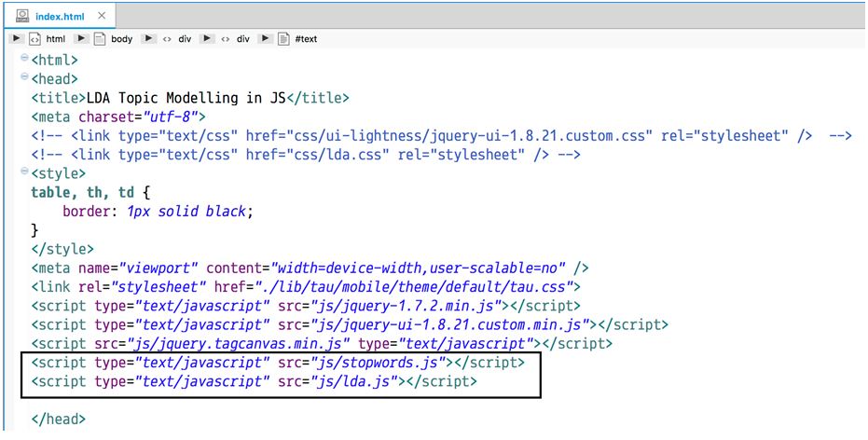The width and height of the screenshot is (868, 440).
Task: Close the index.html editor tab
Action: click(x=99, y=15)
